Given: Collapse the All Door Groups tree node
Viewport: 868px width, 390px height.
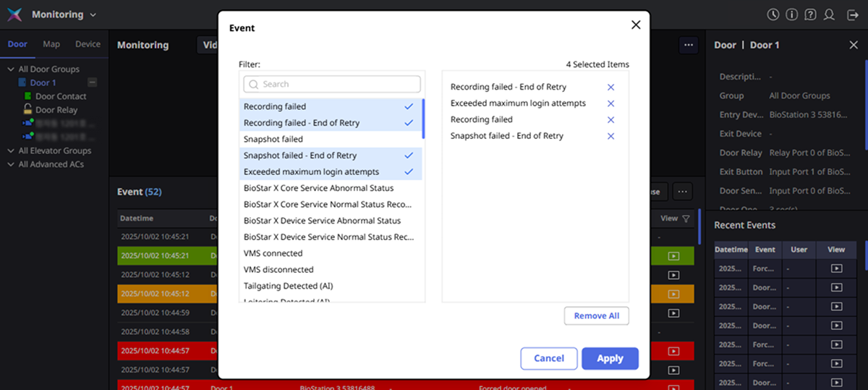Looking at the screenshot, I should [11, 69].
